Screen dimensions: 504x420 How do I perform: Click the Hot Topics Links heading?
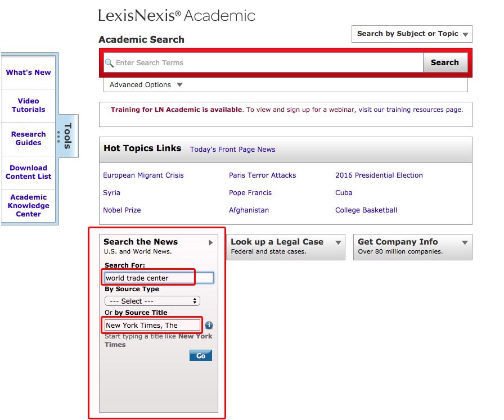(142, 148)
